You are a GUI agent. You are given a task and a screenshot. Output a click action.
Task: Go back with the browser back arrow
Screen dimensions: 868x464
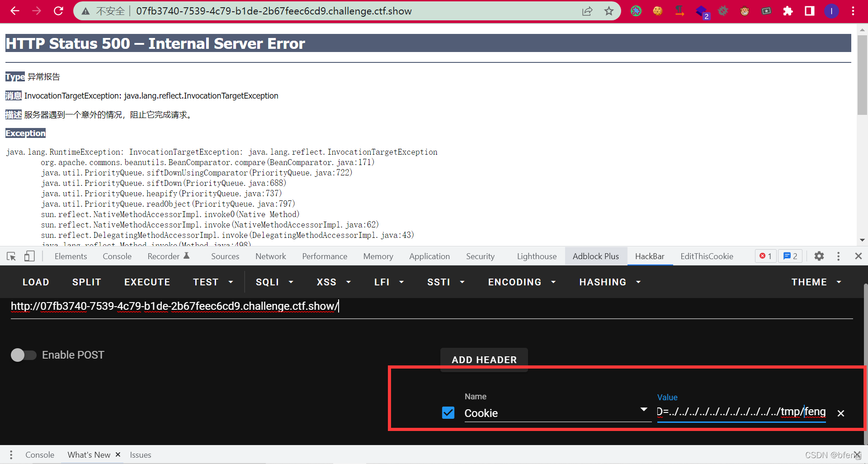click(14, 11)
